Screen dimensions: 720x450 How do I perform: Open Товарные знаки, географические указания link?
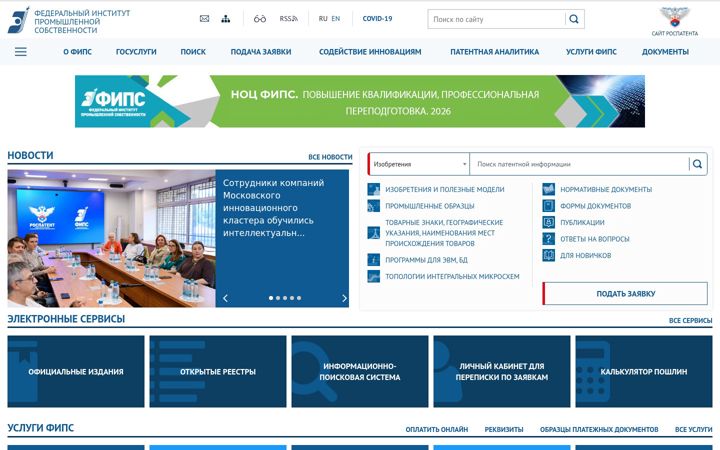pyautogui.click(x=444, y=233)
